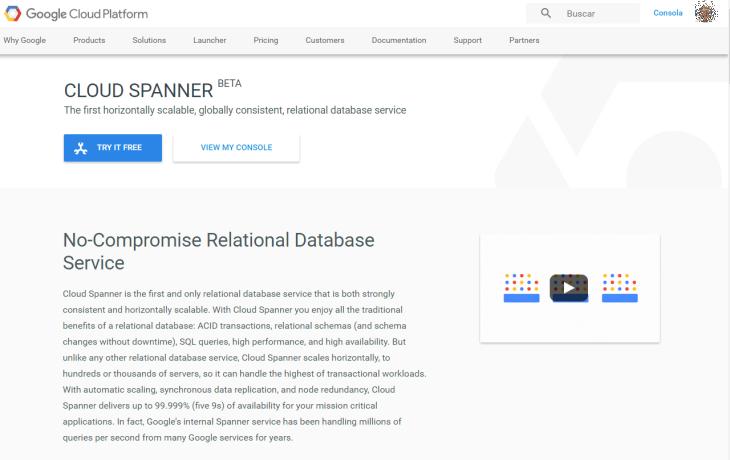Click the Buscar search field
The image size is (730, 460).
583,14
